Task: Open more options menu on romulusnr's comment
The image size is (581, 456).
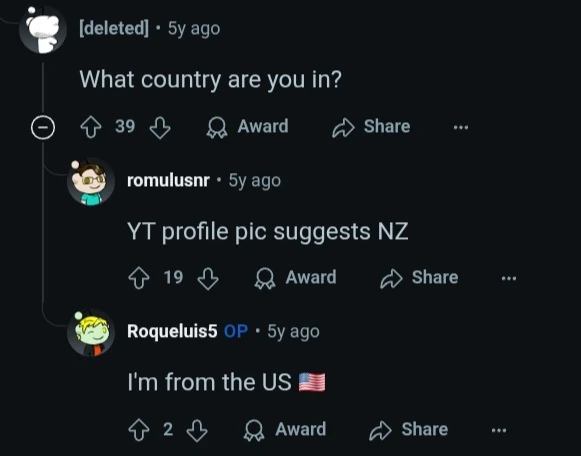Action: click(x=509, y=279)
